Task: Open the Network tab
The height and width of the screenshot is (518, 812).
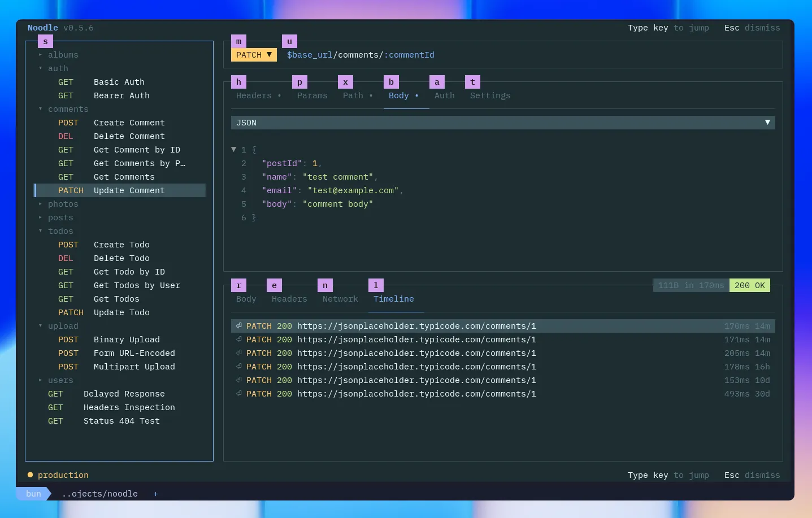Action: 340,299
